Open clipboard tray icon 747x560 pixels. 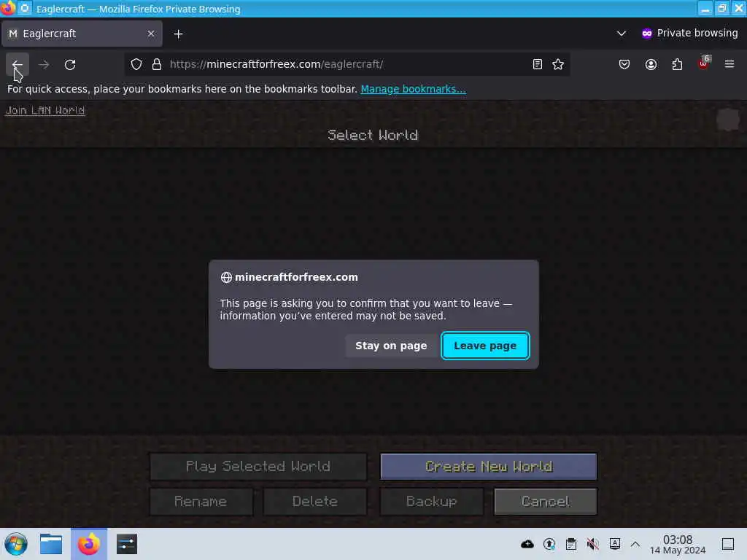[571, 544]
